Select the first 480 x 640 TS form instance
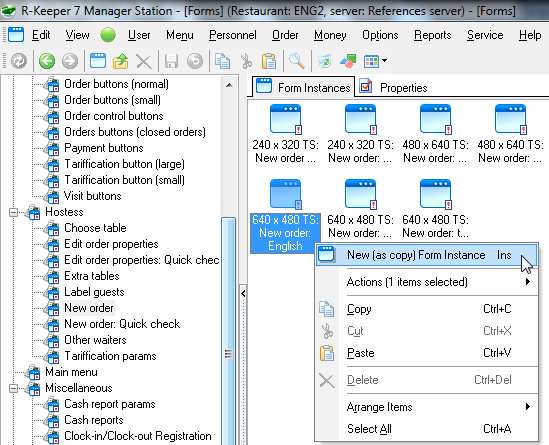549x445 pixels. click(435, 134)
